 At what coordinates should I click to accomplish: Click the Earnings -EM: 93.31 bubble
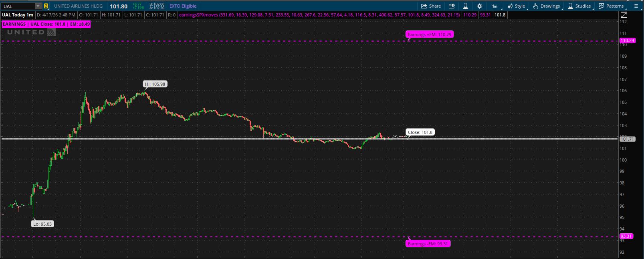click(428, 244)
